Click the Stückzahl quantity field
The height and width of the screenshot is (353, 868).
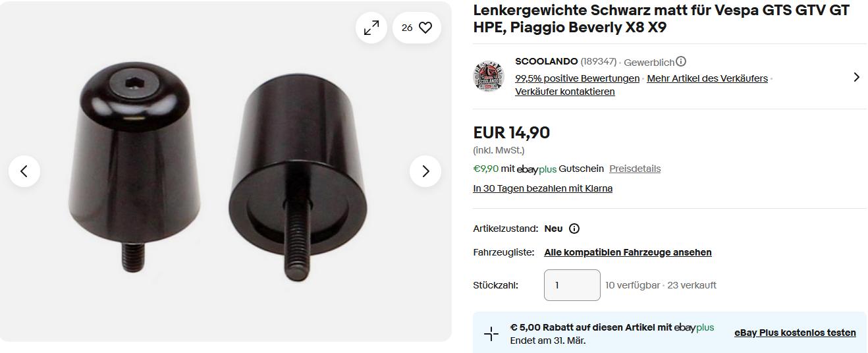point(572,285)
